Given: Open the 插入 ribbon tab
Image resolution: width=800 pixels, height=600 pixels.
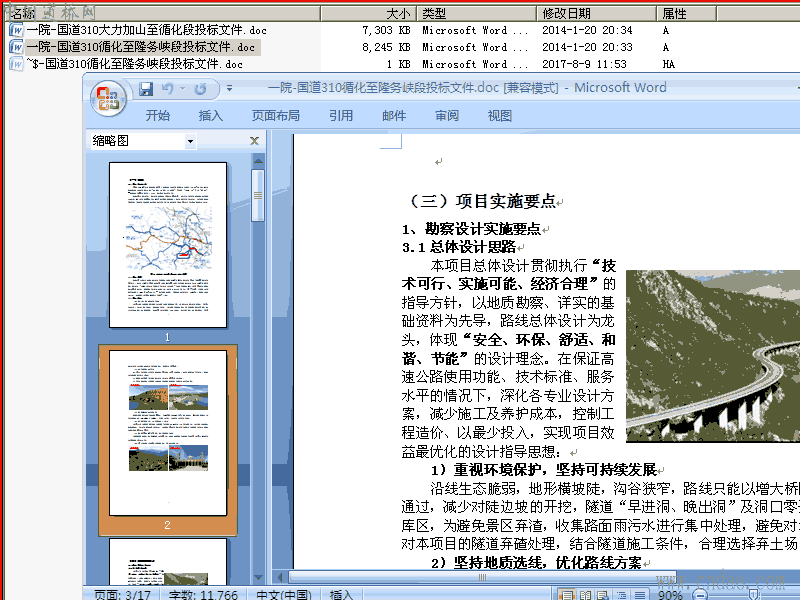Looking at the screenshot, I should point(211,116).
